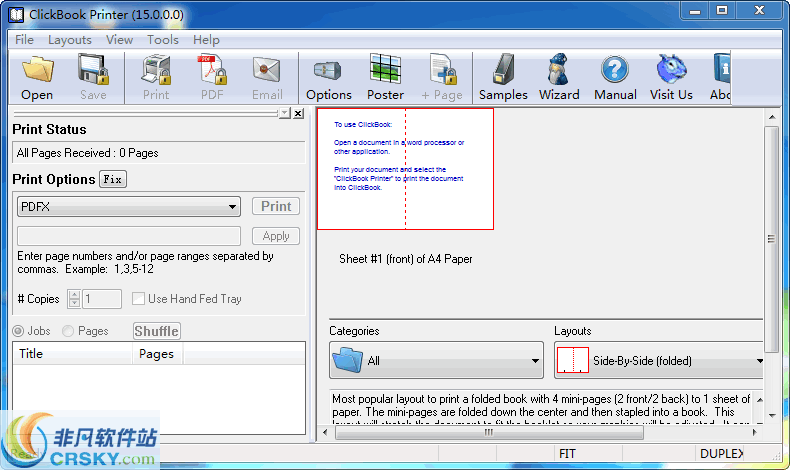Click the Print toolbar printer icon
790x470 pixels.
tap(156, 70)
